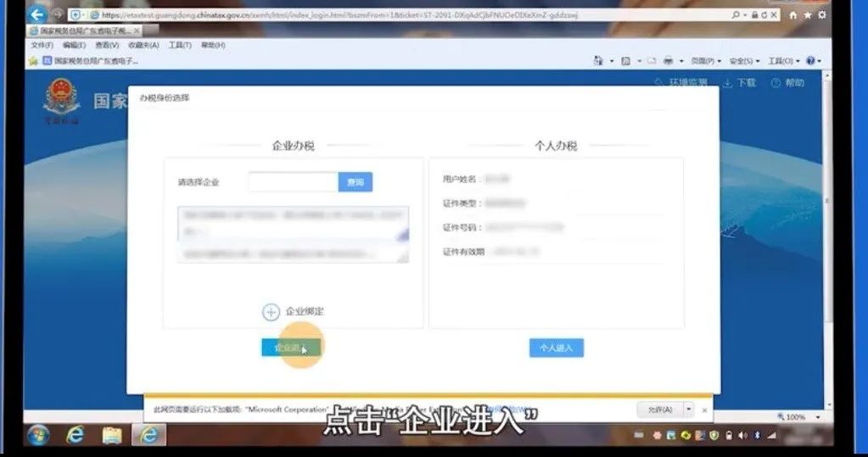Expand the Feeds icon dropdown arrow
Screen dimensions: 868x457
point(640,61)
